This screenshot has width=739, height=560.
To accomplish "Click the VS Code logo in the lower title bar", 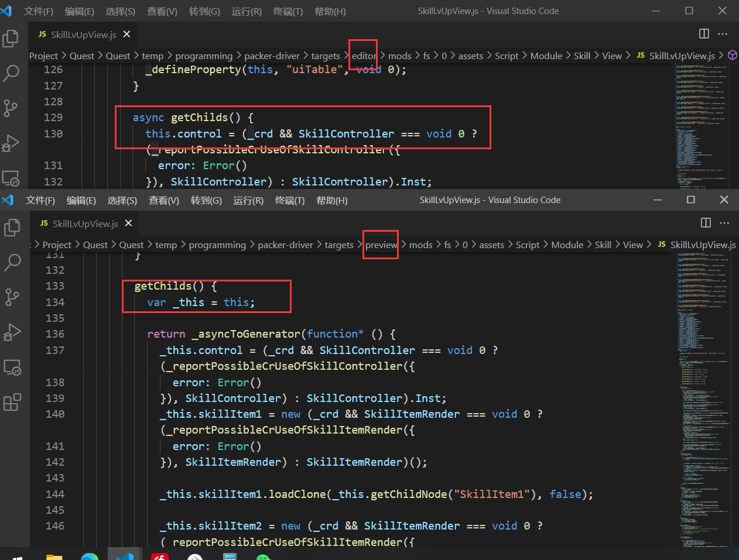I will [x=8, y=200].
